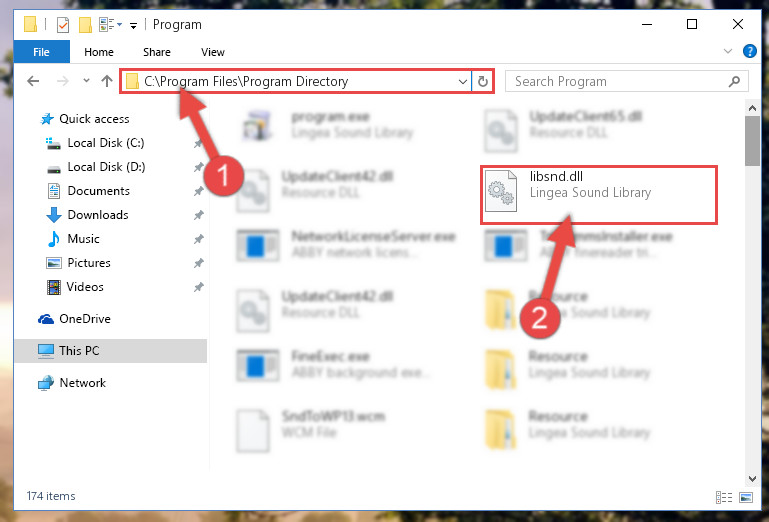The width and height of the screenshot is (769, 522).
Task: Open the Customize Quick Access Toolbar dropdown
Action: coord(133,26)
